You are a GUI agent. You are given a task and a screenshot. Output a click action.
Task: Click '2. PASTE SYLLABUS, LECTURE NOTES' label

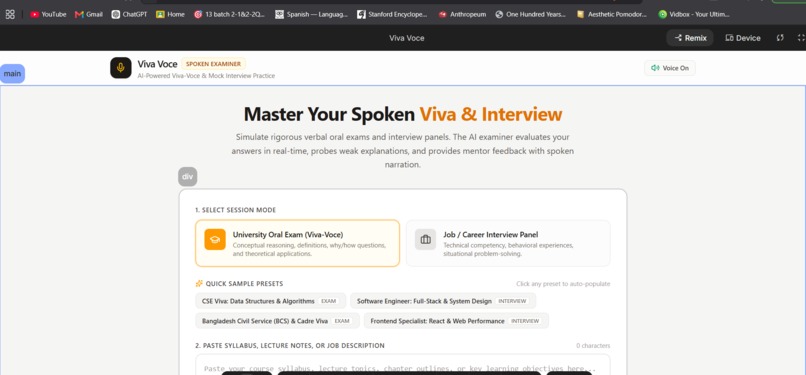coord(290,346)
